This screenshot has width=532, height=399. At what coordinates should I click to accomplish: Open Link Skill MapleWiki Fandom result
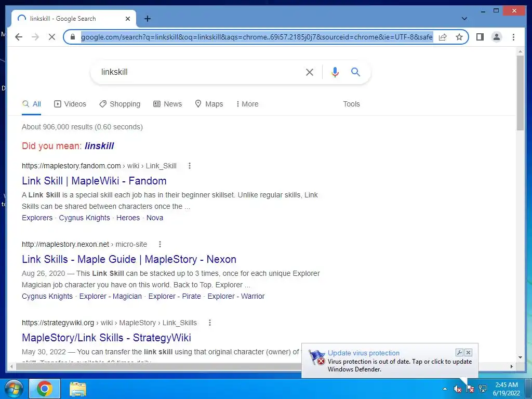94,181
